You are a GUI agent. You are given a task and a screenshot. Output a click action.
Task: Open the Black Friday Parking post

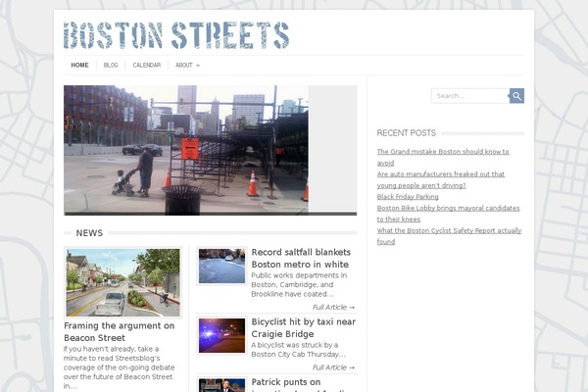pos(408,197)
